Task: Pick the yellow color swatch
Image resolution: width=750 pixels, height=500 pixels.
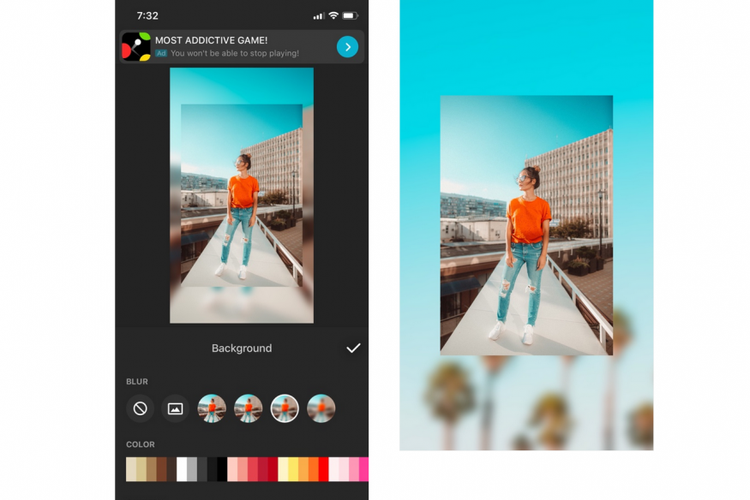Action: coord(292,469)
